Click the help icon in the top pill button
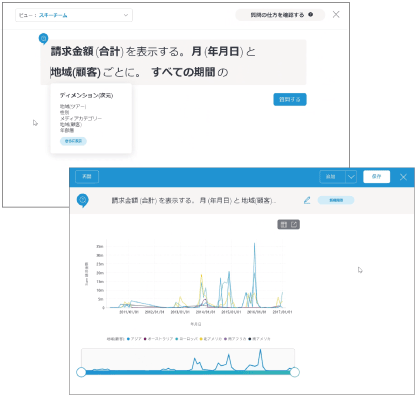The image size is (416, 396). coord(310,15)
